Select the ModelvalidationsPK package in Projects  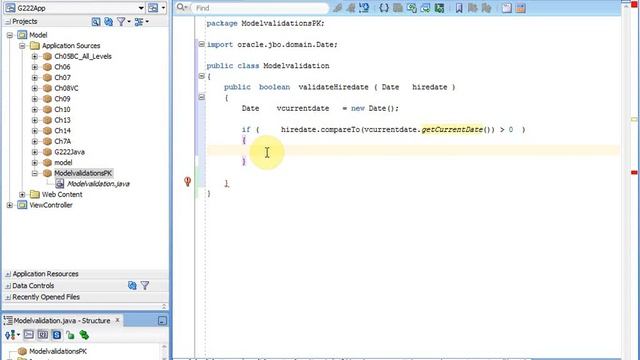(x=83, y=173)
